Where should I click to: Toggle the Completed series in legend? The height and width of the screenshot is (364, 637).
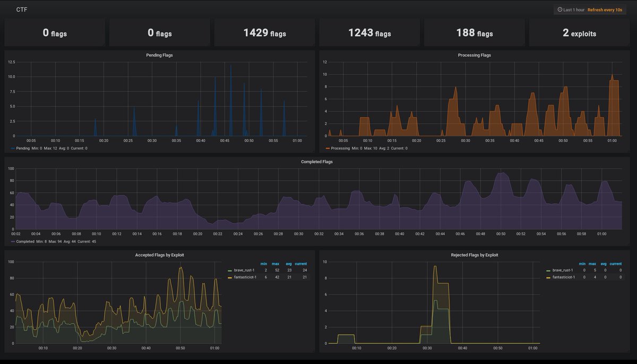click(25, 241)
